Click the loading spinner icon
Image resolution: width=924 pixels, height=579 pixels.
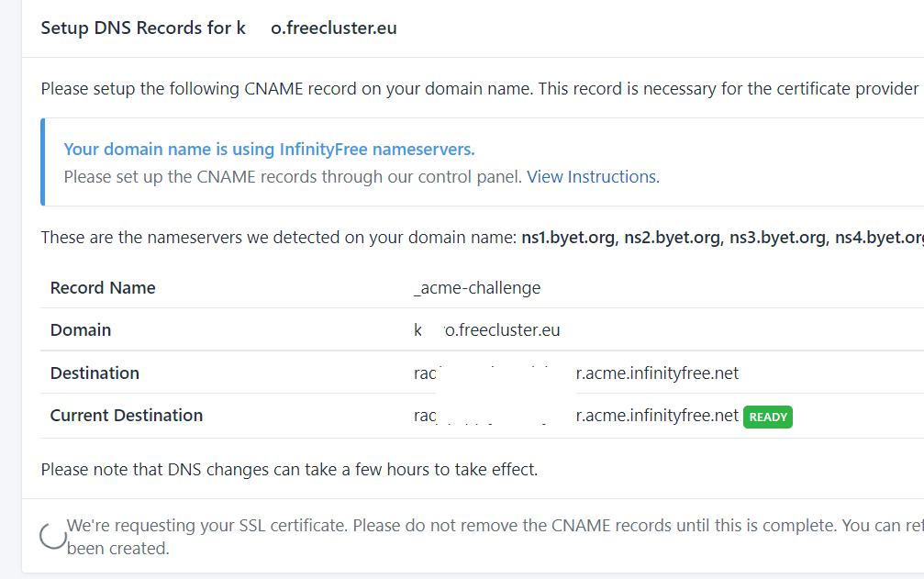click(53, 536)
